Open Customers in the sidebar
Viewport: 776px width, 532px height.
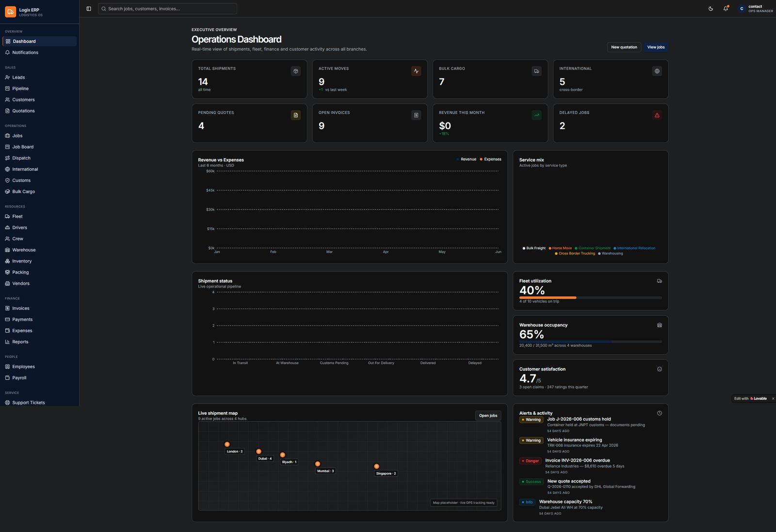[40, 100]
